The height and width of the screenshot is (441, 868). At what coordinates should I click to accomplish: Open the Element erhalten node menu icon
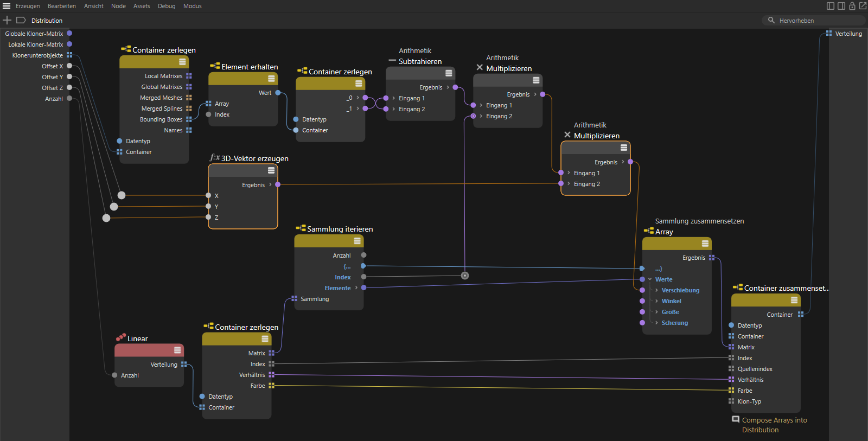coord(271,79)
